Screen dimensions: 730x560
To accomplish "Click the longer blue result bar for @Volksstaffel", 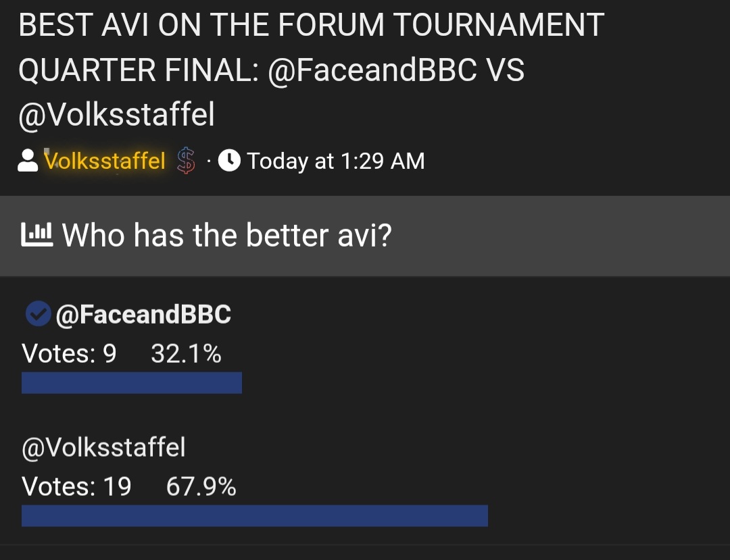I will (x=255, y=515).
